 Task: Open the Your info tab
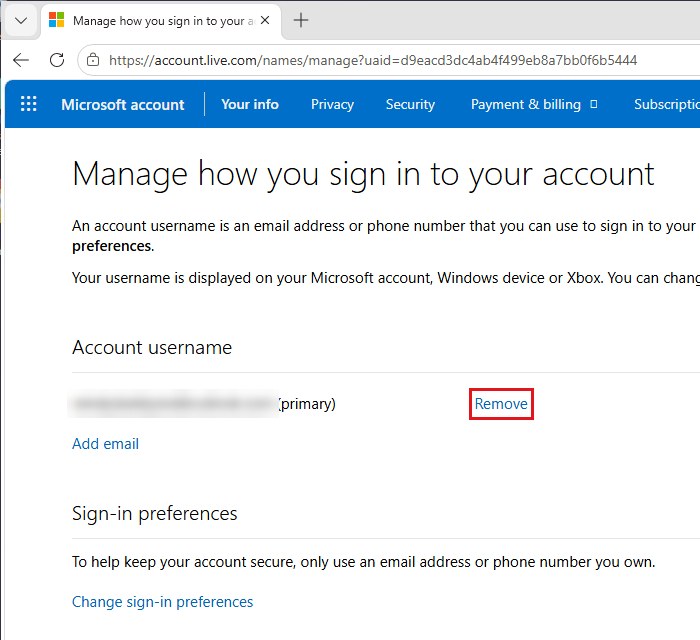[250, 104]
